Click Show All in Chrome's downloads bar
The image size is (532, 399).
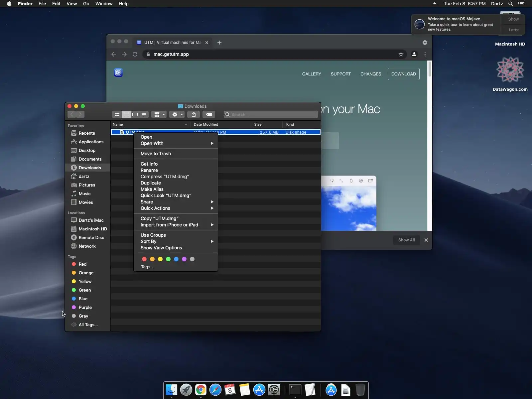pos(406,240)
